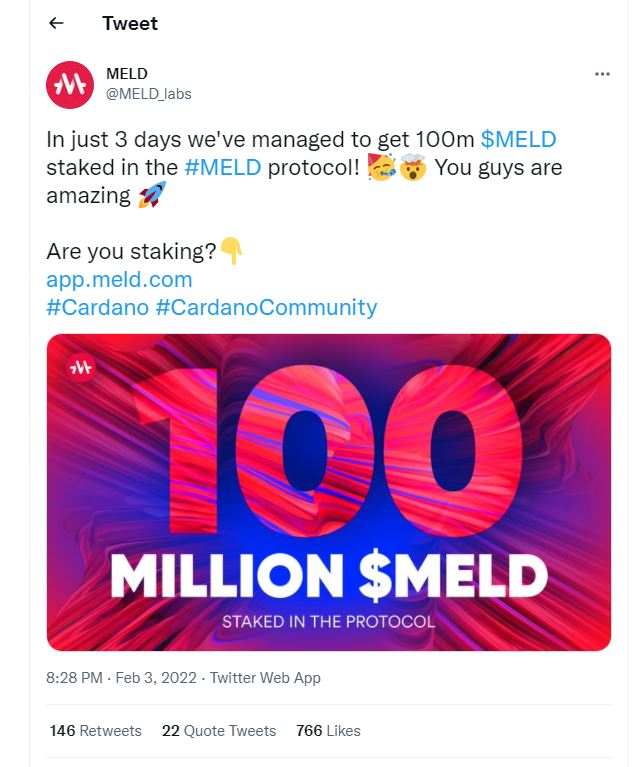Open the MELD display name

tap(127, 73)
